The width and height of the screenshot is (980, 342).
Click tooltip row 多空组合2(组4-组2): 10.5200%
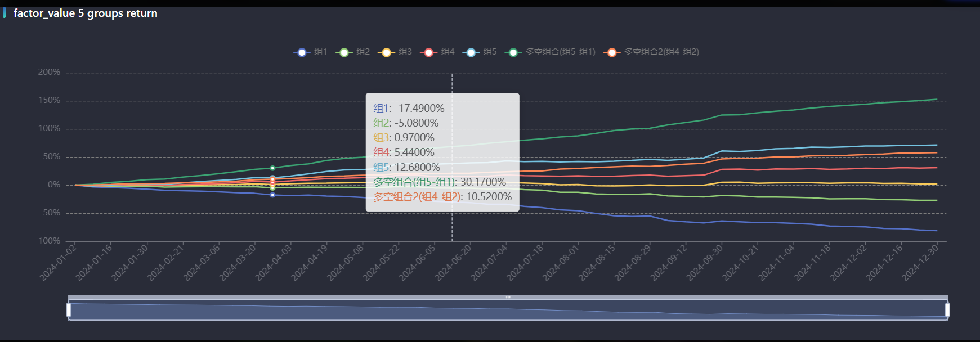(442, 197)
